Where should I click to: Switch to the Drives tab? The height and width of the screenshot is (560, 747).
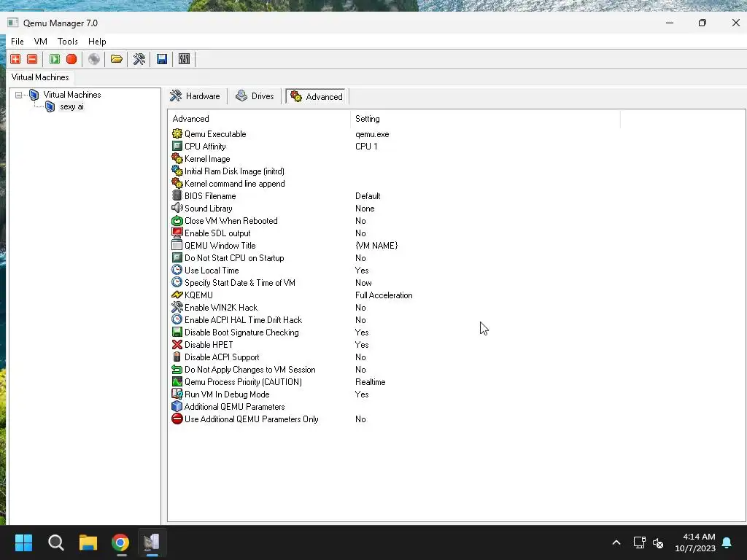click(x=255, y=96)
